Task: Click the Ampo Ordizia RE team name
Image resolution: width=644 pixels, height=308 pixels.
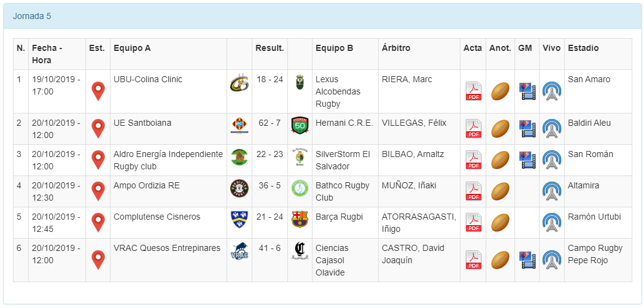Action: (147, 185)
